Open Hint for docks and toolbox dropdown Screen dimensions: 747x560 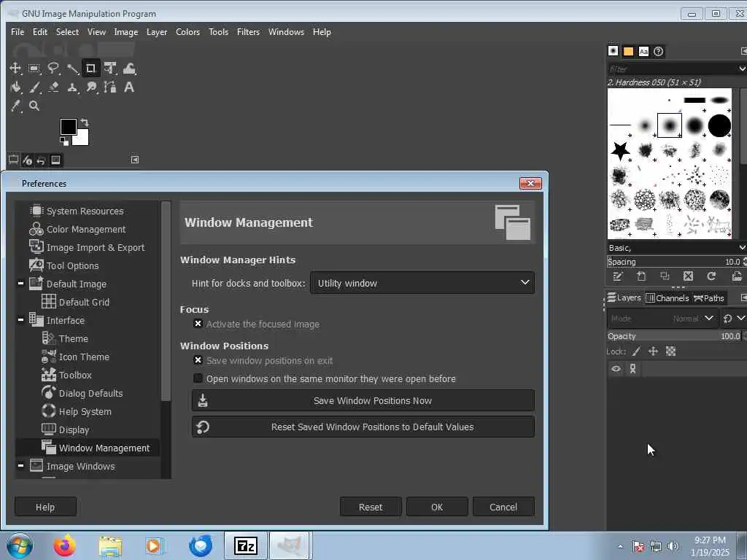click(422, 283)
